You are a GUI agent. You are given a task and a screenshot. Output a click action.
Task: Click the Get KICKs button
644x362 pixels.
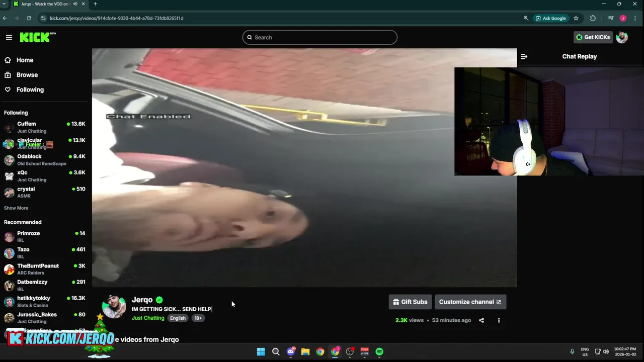coord(593,37)
